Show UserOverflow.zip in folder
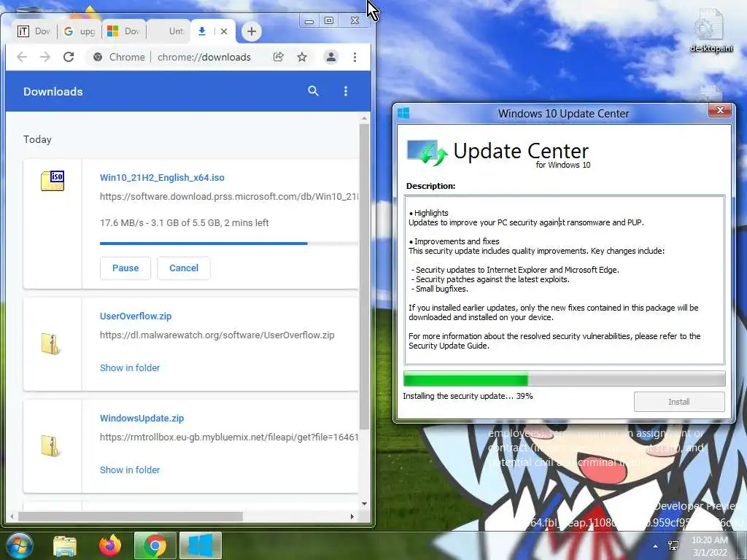The image size is (747, 560). coord(130,368)
